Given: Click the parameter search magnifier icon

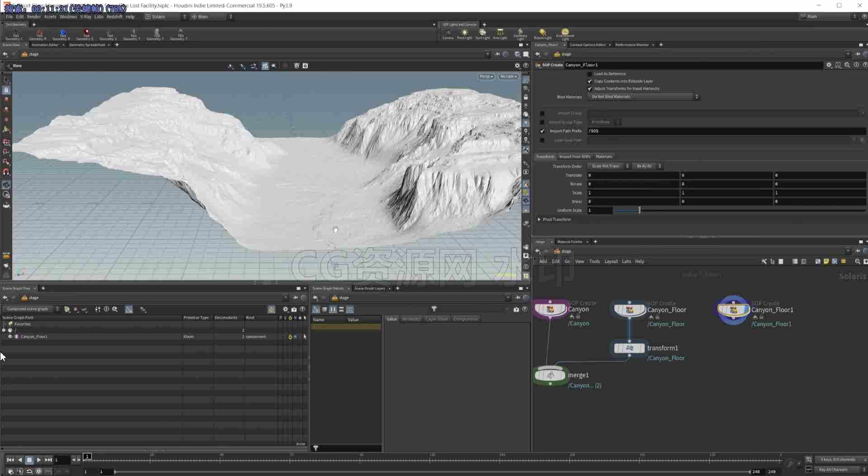Looking at the screenshot, I should (x=847, y=65).
